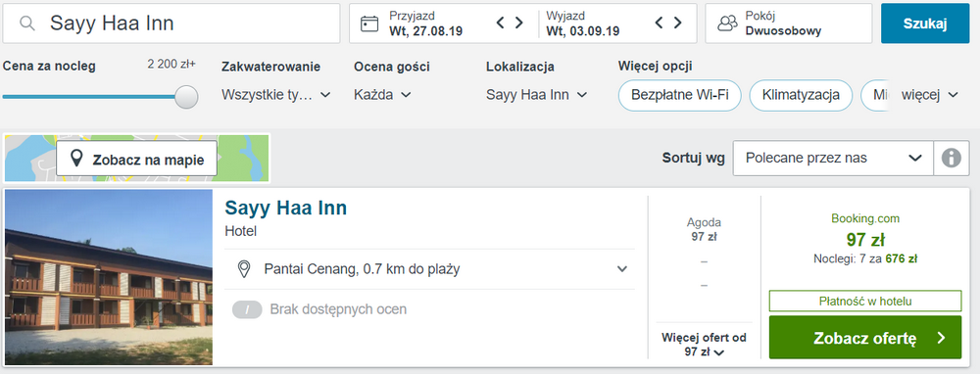Viewport: 980px width, 374px height.
Task: Open the Ocena gości Każda dropdown
Action: [x=382, y=95]
